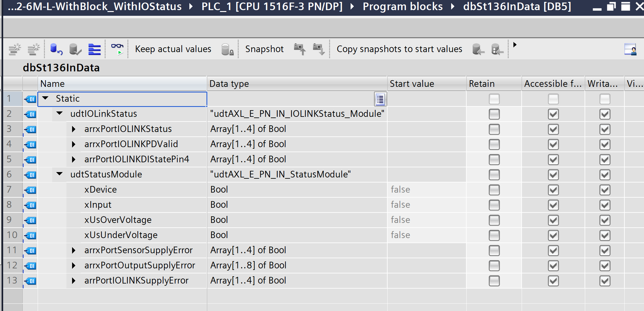Click the database checkmark icon in toolbar

pos(75,49)
